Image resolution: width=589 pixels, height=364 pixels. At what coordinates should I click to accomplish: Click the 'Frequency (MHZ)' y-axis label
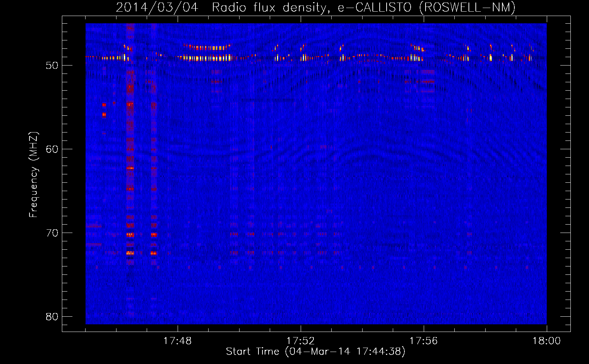(33, 175)
